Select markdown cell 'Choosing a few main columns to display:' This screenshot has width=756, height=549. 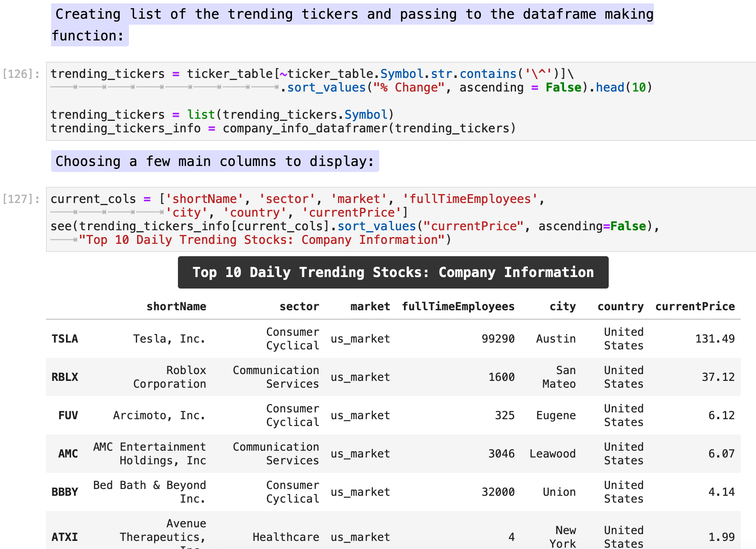[x=215, y=161]
